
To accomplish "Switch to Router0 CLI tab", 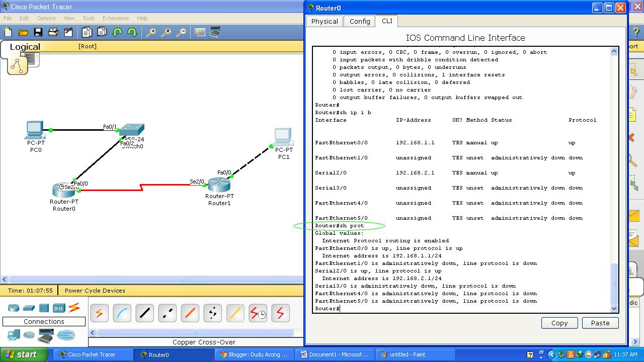I will pyautogui.click(x=387, y=21).
